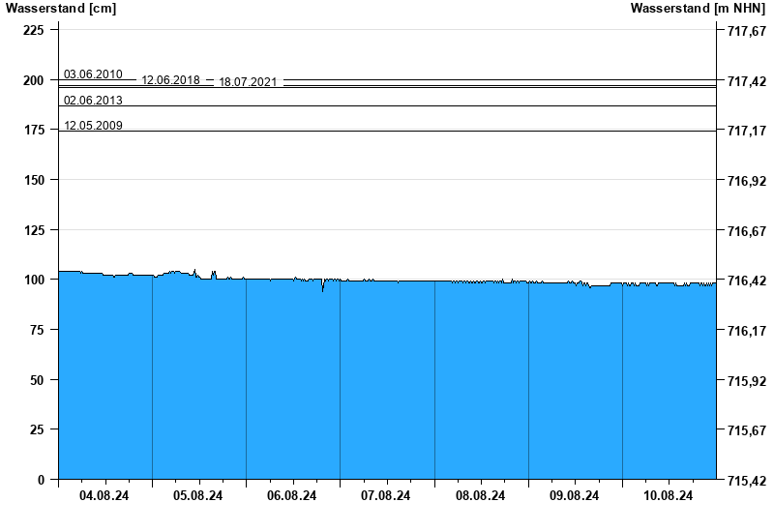Image resolution: width=774 pixels, height=532 pixels.
Task: Click the 715,42 value on right axis
Action: (747, 480)
